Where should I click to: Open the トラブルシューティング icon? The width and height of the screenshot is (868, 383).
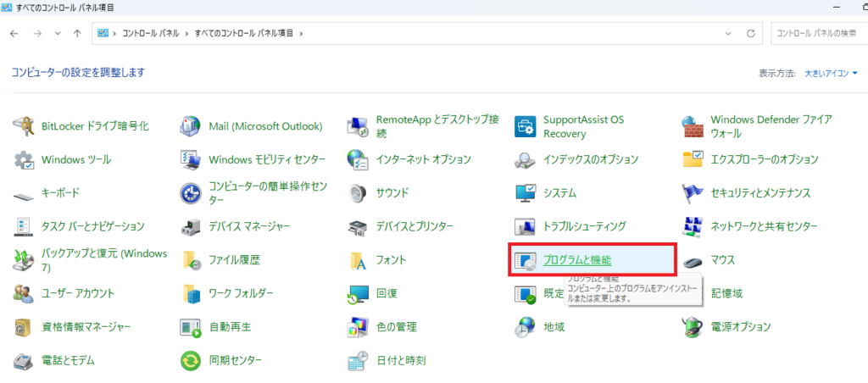(x=525, y=226)
